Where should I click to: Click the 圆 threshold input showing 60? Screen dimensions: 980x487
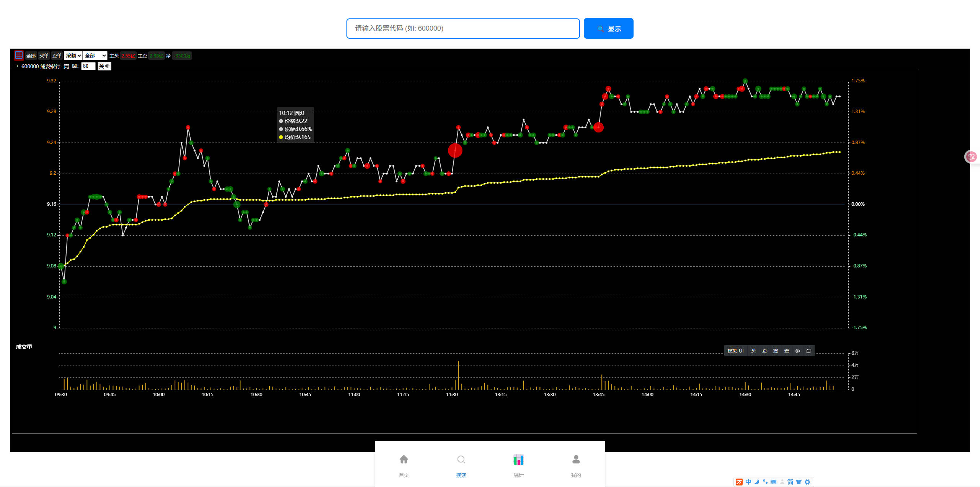[88, 66]
